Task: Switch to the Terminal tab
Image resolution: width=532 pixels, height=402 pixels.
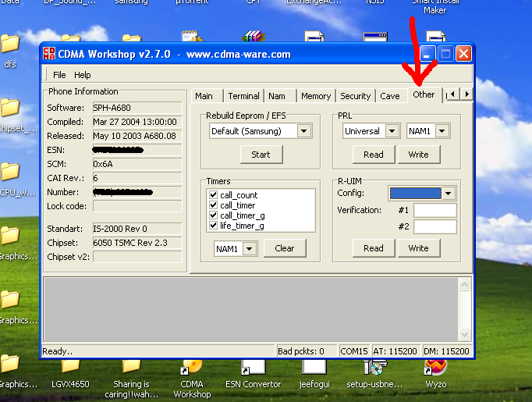Action: coord(243,96)
